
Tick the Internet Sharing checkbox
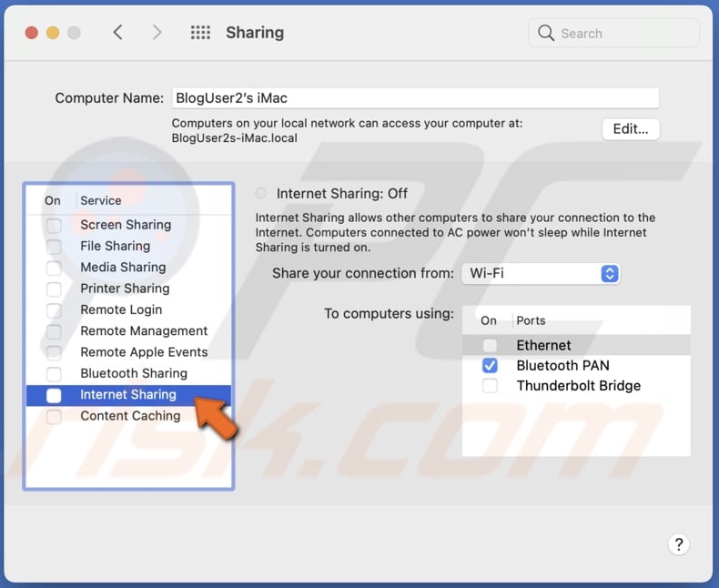tap(54, 395)
